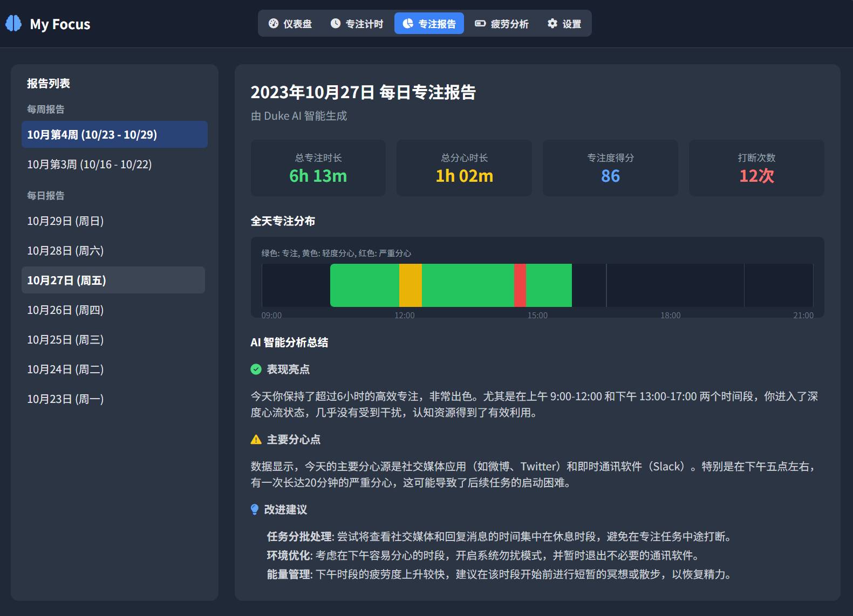Click the 每周报告 section label
The height and width of the screenshot is (616, 853).
pyautogui.click(x=46, y=109)
